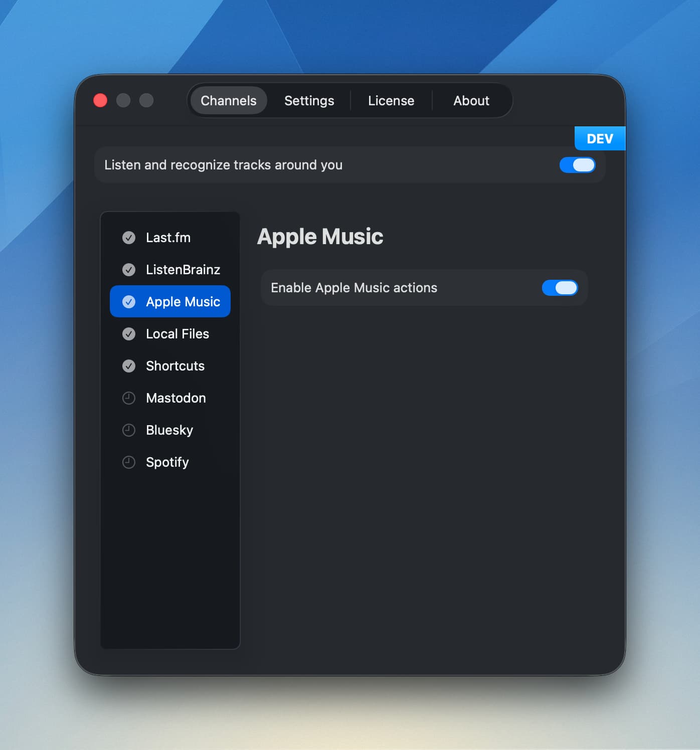Click the checkmark icon beside ListenBrainz
Screen dimensions: 700x750
[129, 270]
